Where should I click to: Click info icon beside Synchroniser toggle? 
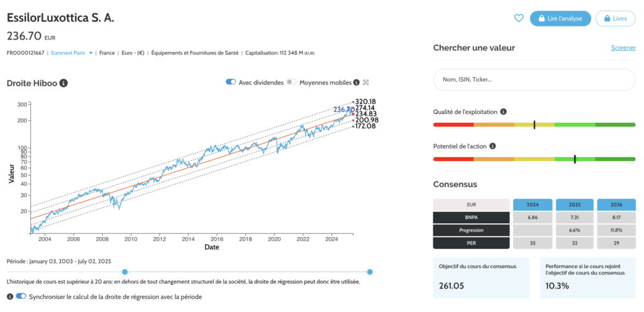(10, 296)
